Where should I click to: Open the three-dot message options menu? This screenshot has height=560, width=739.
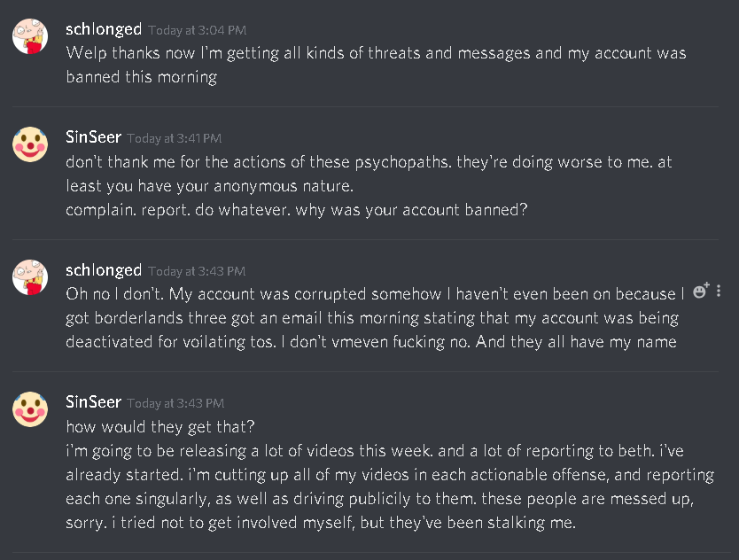click(x=719, y=291)
